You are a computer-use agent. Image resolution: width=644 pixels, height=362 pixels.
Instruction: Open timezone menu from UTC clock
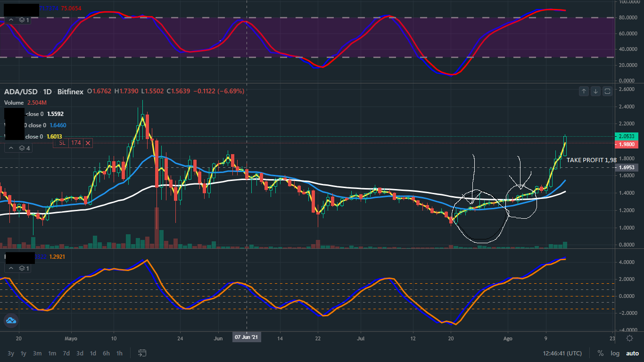561,353
